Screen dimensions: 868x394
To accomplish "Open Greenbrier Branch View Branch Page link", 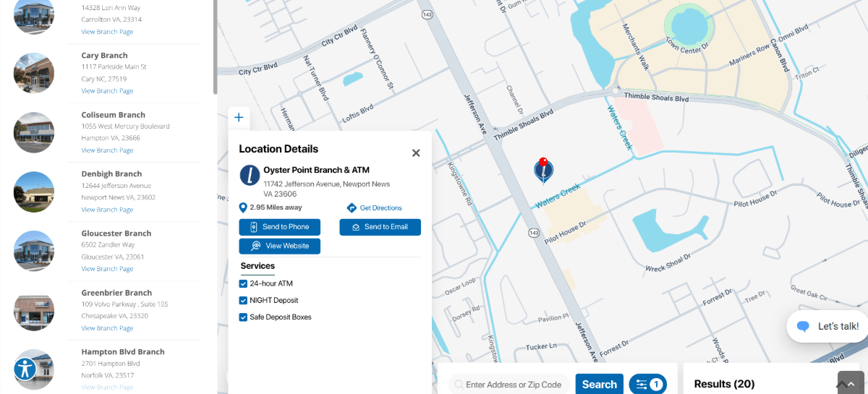I will pos(107,328).
